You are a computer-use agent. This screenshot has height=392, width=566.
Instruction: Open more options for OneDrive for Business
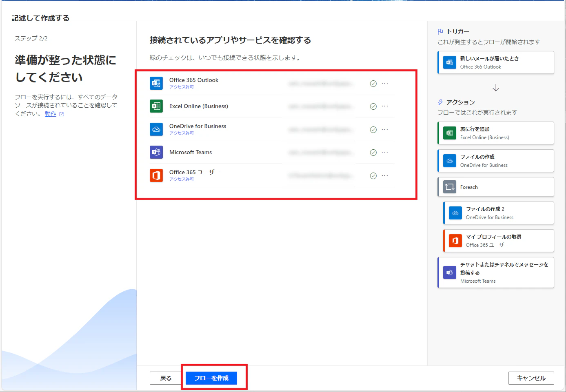[x=385, y=129]
